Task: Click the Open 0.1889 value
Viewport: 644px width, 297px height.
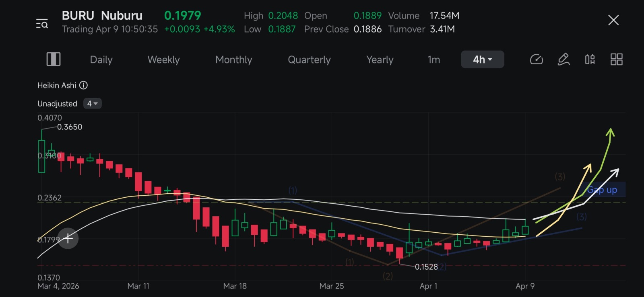Action: pos(367,16)
